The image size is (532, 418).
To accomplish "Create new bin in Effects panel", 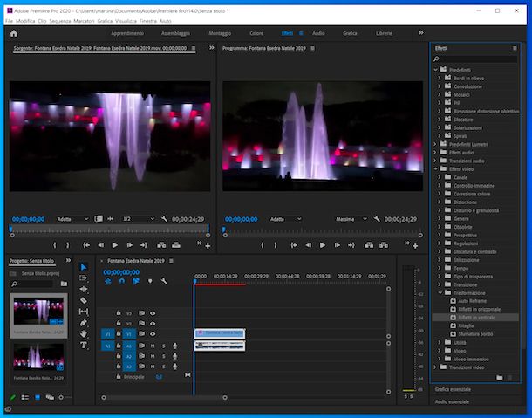I will 500,378.
